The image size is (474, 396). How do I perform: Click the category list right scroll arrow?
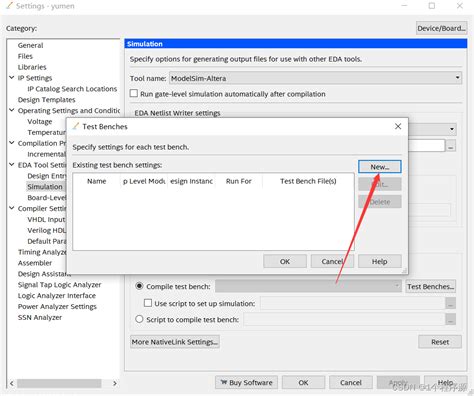coord(115,383)
